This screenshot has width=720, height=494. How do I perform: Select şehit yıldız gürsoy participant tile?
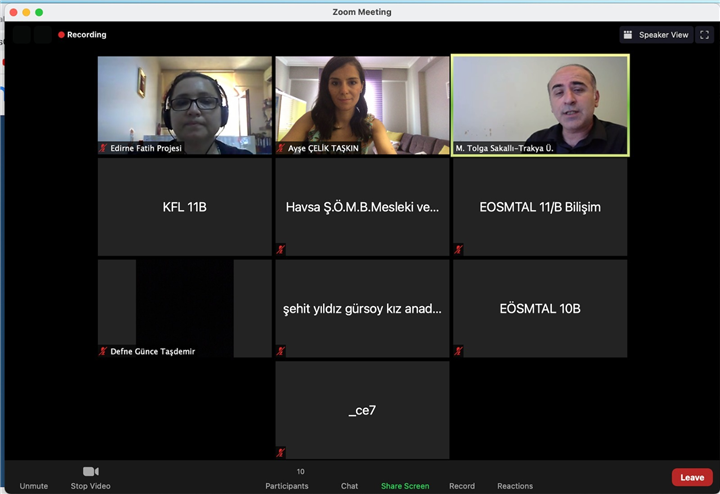pyautogui.click(x=362, y=309)
